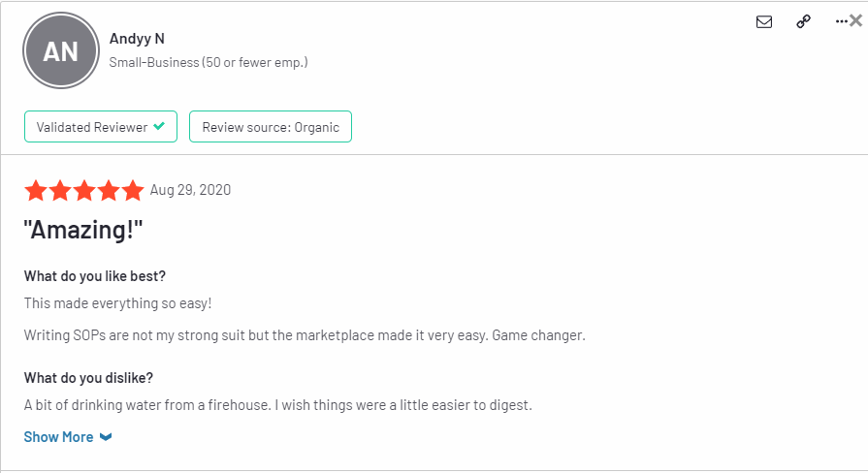Copy review link via chain icon

(803, 21)
